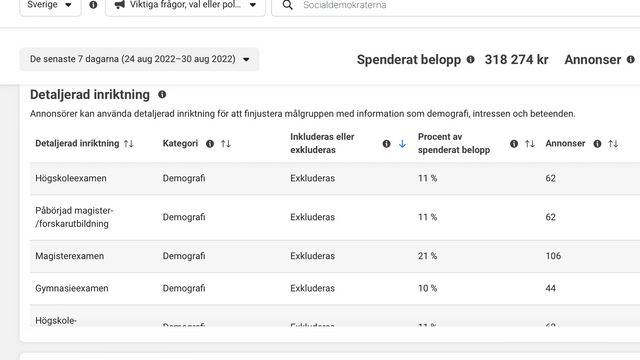Click the 106 ads count cell
The image size is (640, 360).
tap(553, 256)
